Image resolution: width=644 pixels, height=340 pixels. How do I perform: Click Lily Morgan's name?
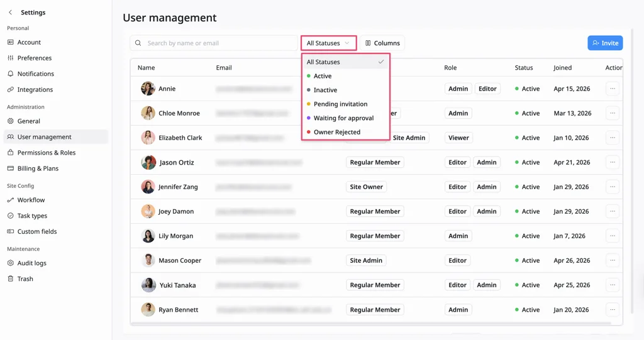click(176, 236)
